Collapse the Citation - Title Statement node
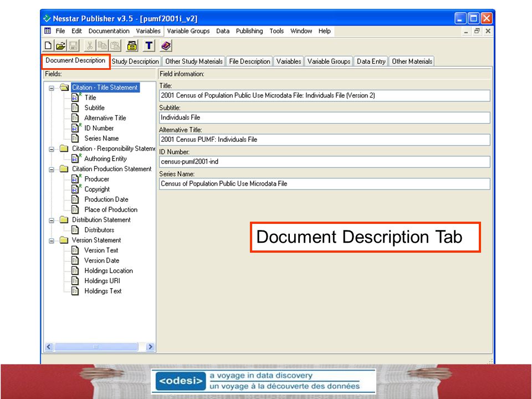The image size is (532, 399). (x=51, y=88)
